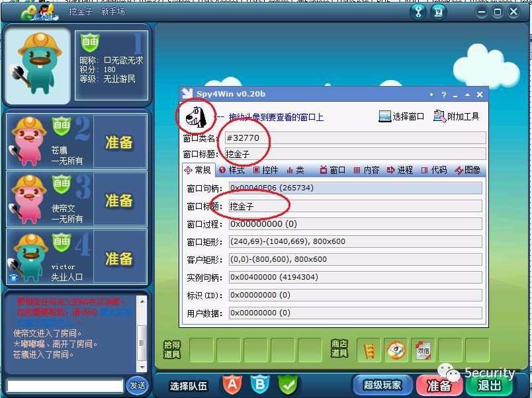This screenshot has width=532, height=398.
Task: Click the 准备 button for player 使帝文
Action: (119, 200)
